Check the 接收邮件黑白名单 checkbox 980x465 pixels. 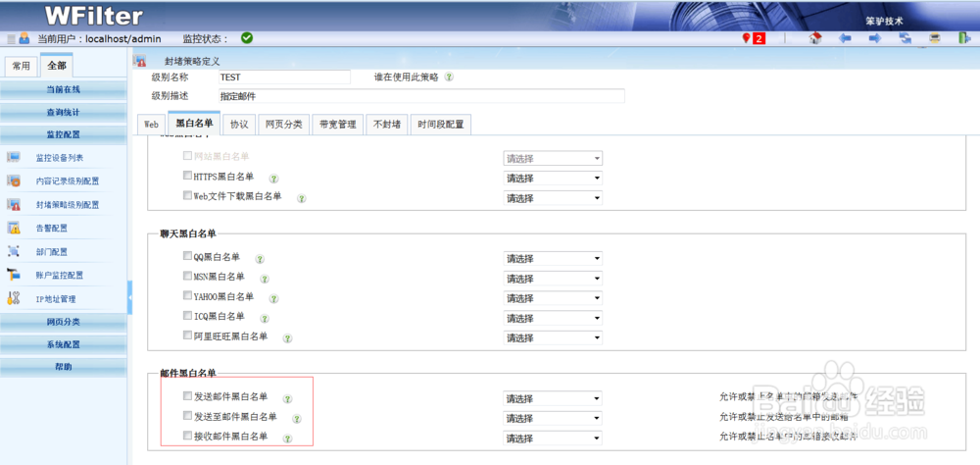point(187,436)
